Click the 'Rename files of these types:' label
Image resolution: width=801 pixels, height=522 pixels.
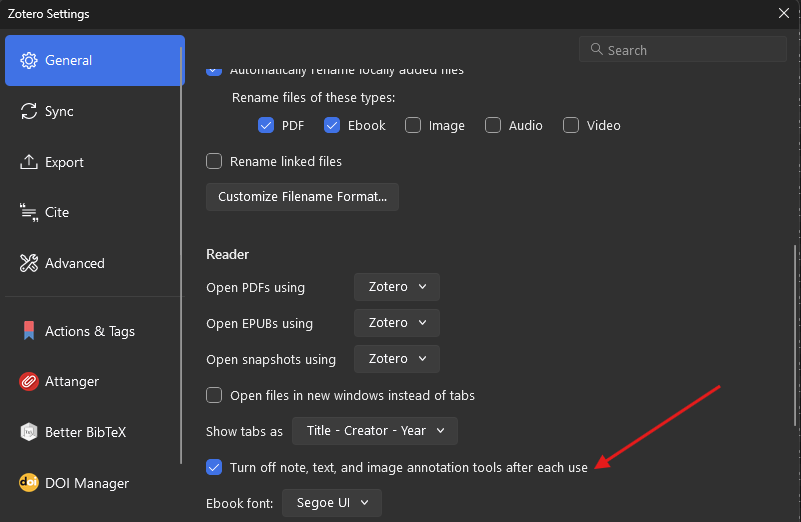(314, 98)
